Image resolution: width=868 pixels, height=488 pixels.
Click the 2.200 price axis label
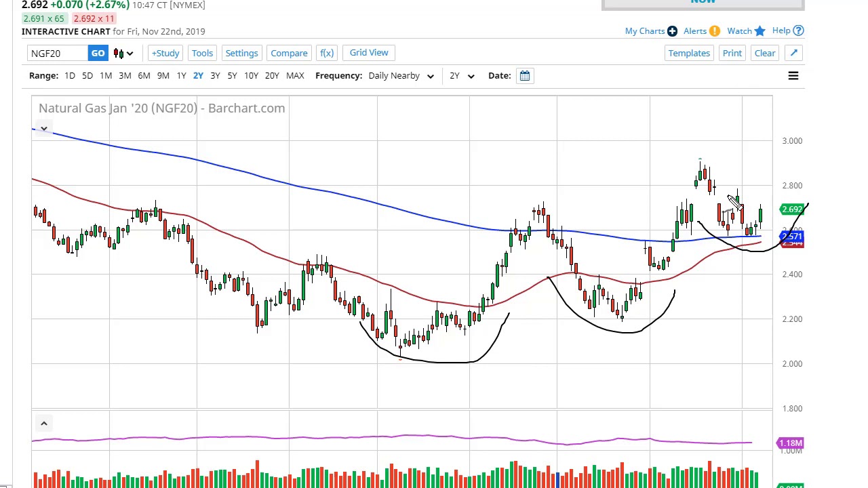coord(791,319)
